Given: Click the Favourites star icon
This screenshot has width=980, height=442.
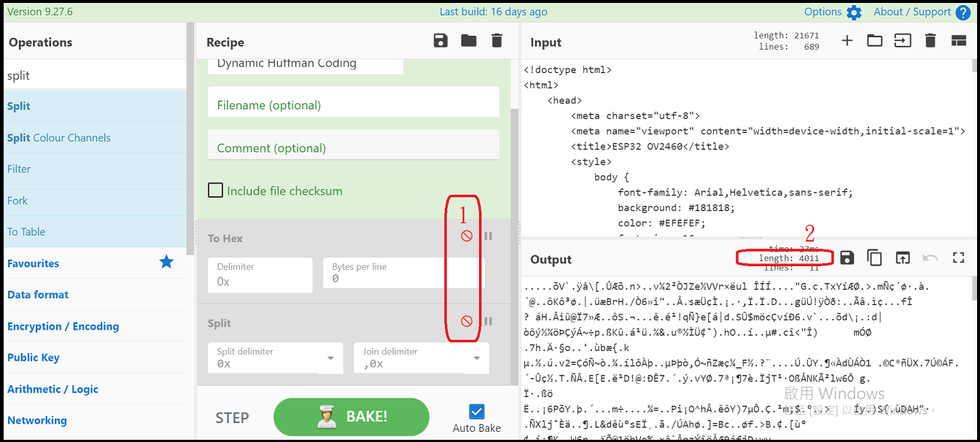Looking at the screenshot, I should pos(166,262).
